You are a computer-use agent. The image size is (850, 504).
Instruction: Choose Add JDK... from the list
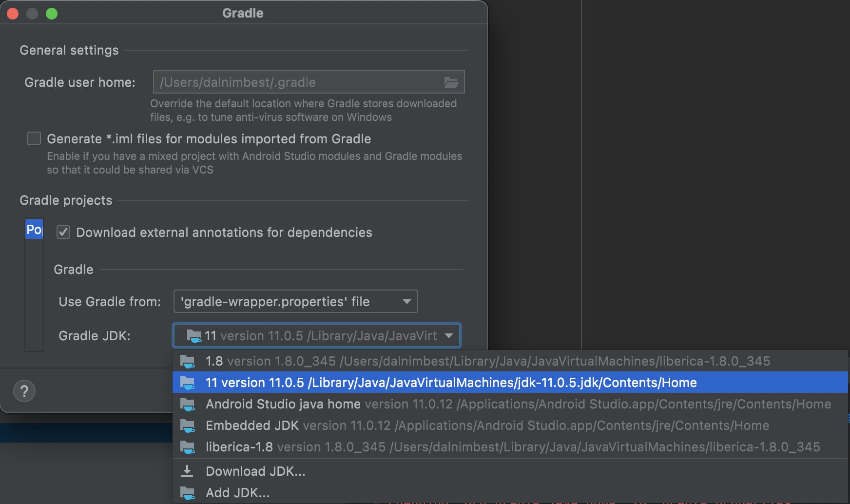[510, 493]
